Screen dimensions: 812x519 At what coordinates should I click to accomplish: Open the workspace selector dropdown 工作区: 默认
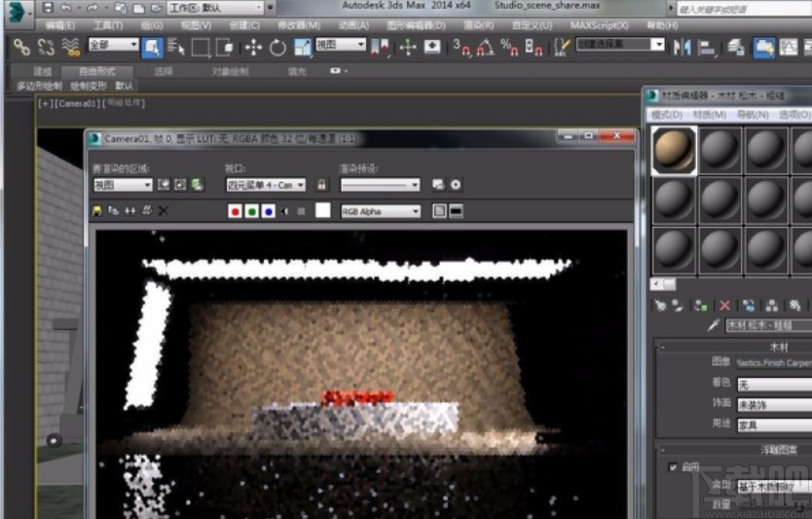tap(215, 8)
